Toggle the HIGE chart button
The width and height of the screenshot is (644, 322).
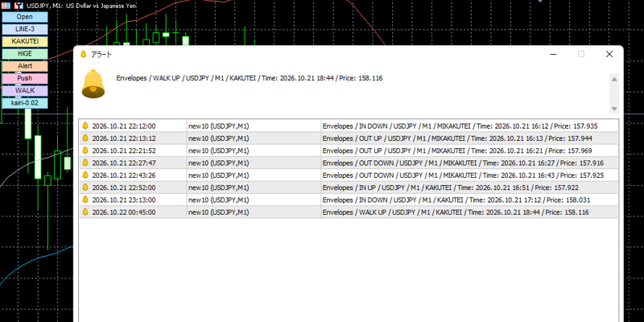tap(25, 54)
